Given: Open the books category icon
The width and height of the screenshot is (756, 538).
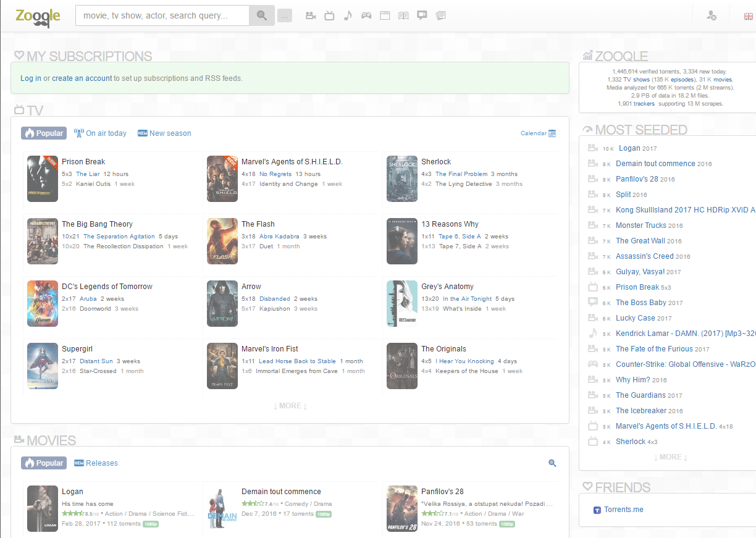Looking at the screenshot, I should tap(403, 15).
